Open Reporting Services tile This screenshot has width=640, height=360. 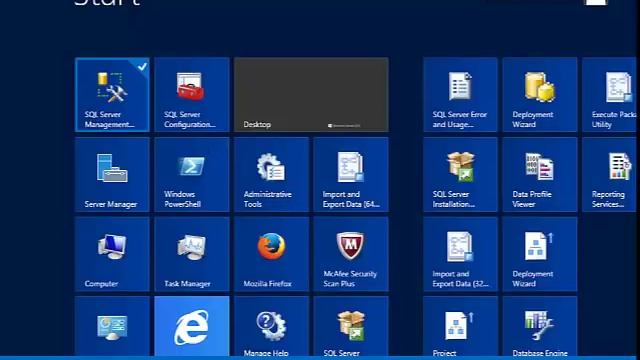click(x=609, y=174)
